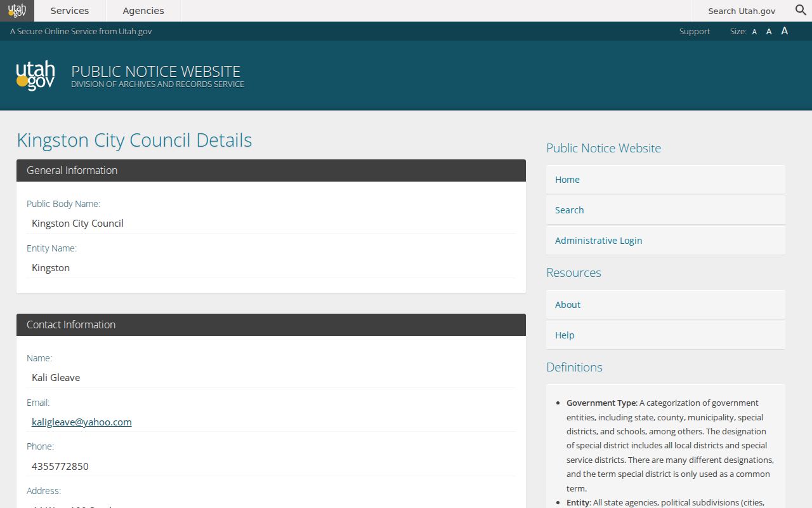The height and width of the screenshot is (508, 812).
Task: Click the Search Utah.gov field
Action: click(x=742, y=11)
